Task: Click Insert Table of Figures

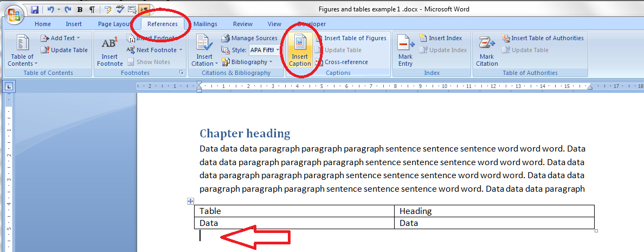Action: coord(355,38)
